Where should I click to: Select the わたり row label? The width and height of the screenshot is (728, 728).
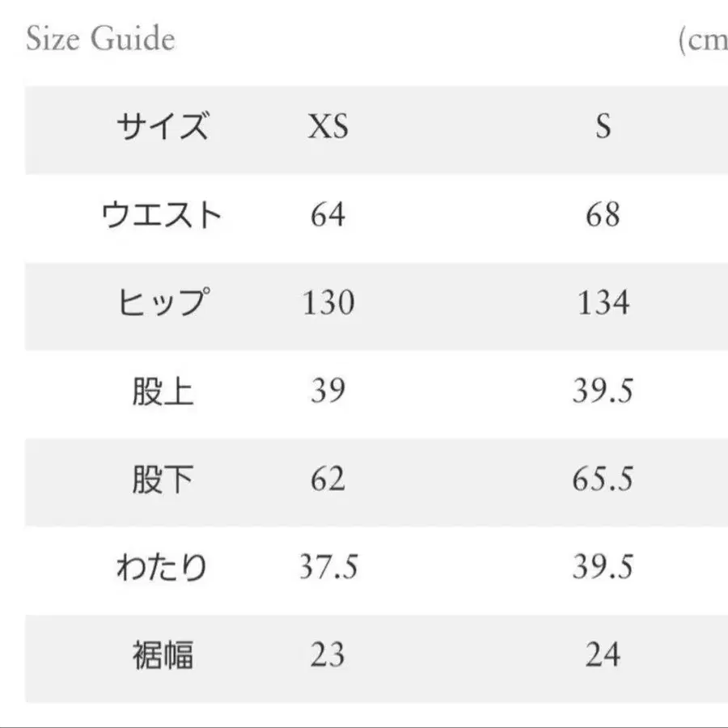point(162,568)
